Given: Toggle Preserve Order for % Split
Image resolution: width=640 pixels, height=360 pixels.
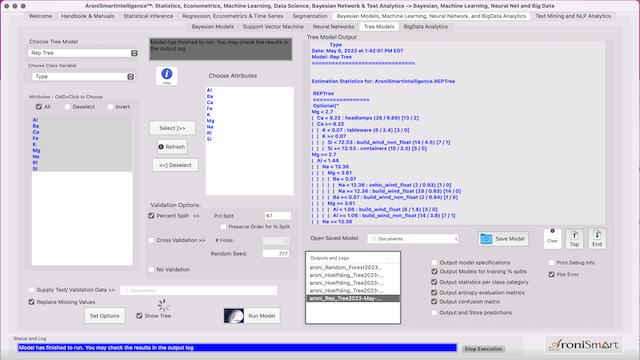Looking at the screenshot, I should pyautogui.click(x=223, y=227).
